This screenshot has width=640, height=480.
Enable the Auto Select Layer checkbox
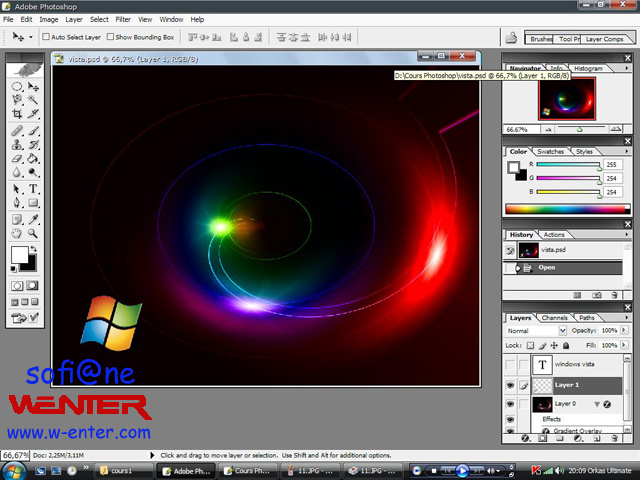coord(46,37)
